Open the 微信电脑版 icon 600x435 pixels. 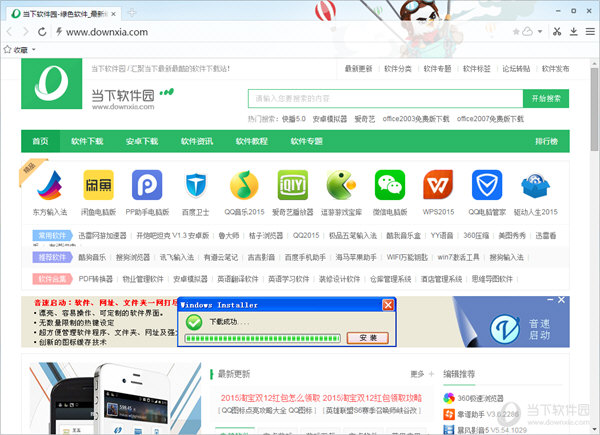coord(390,185)
